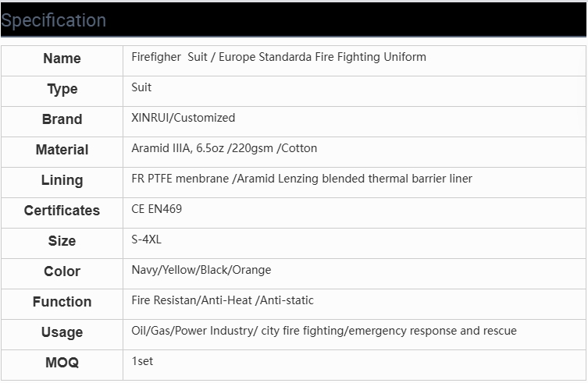
Task: Click the Type row label
Action: pos(62,89)
